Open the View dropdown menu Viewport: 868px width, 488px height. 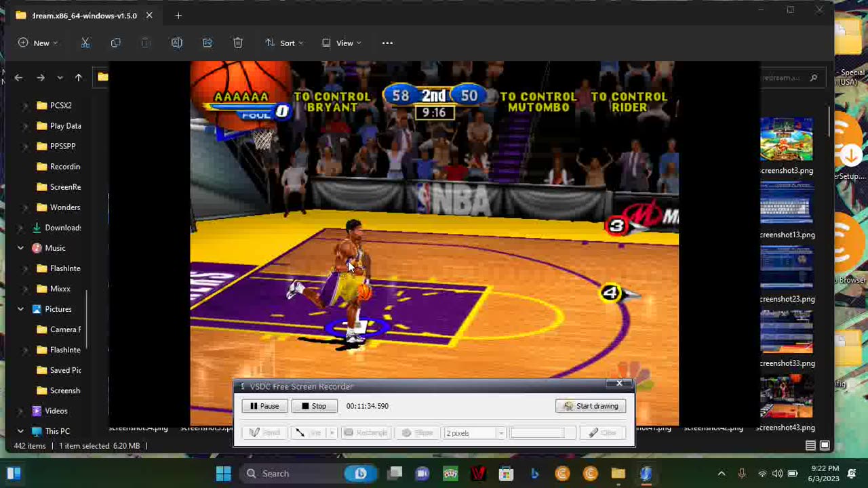click(x=342, y=43)
